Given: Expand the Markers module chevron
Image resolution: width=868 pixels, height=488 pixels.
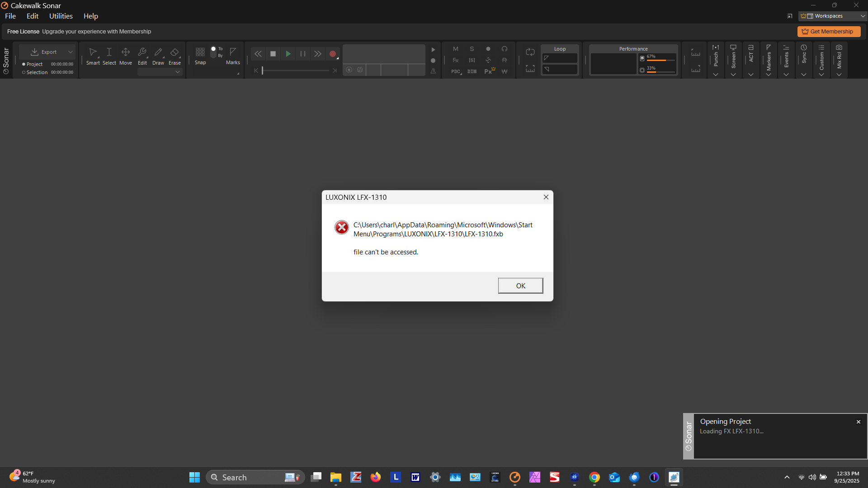Looking at the screenshot, I should 769,75.
